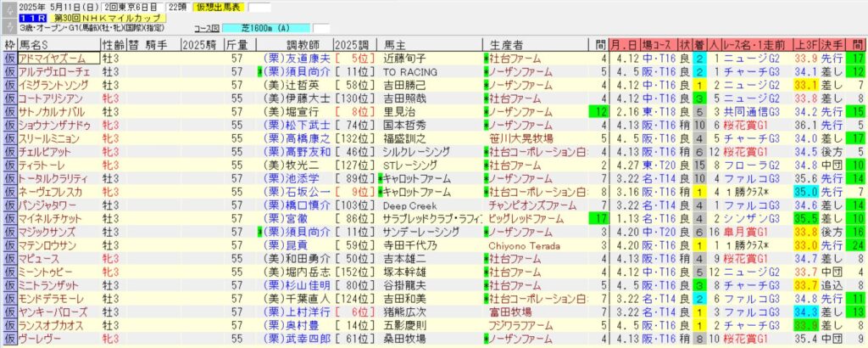Sort by the 斤量 column header
The image size is (868, 348).
[x=240, y=46]
